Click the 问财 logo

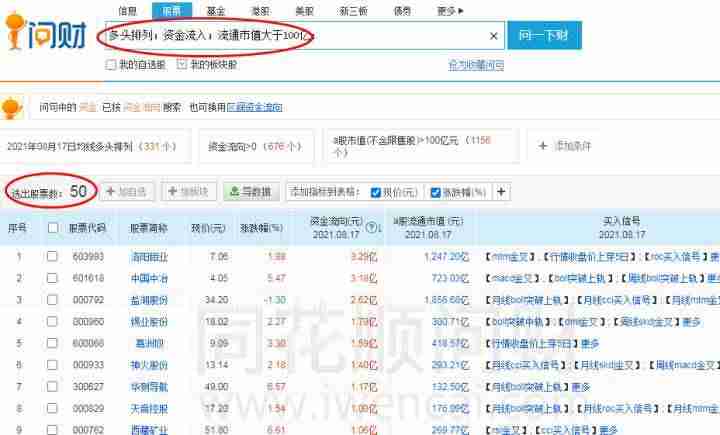45,32
